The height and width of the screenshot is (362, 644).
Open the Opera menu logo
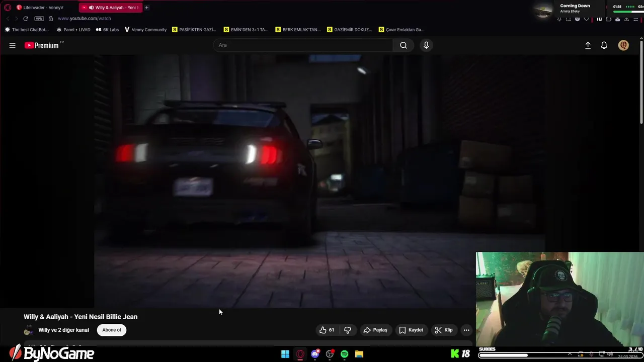7,8
